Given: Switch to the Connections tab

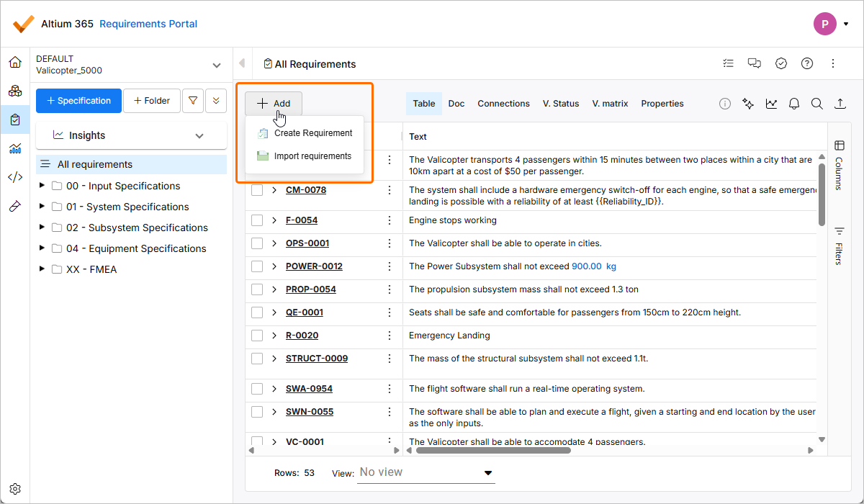Looking at the screenshot, I should tap(503, 104).
